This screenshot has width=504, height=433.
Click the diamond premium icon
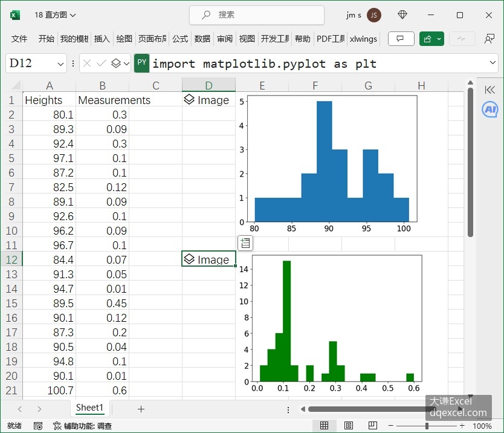click(402, 15)
